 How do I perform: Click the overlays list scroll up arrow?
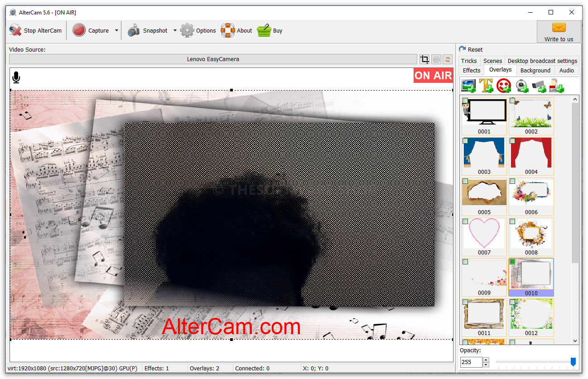coord(575,99)
